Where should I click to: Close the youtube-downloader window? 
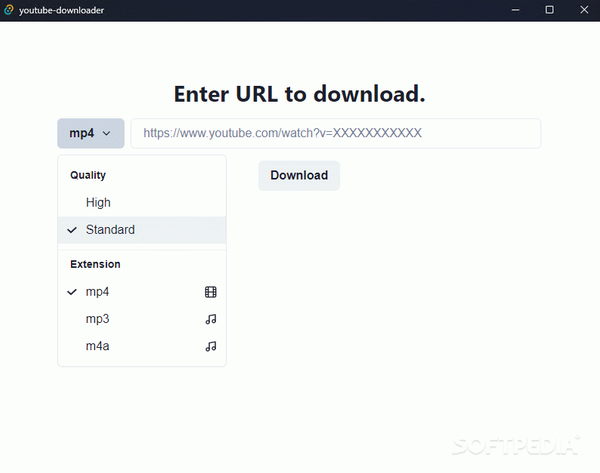[584, 10]
